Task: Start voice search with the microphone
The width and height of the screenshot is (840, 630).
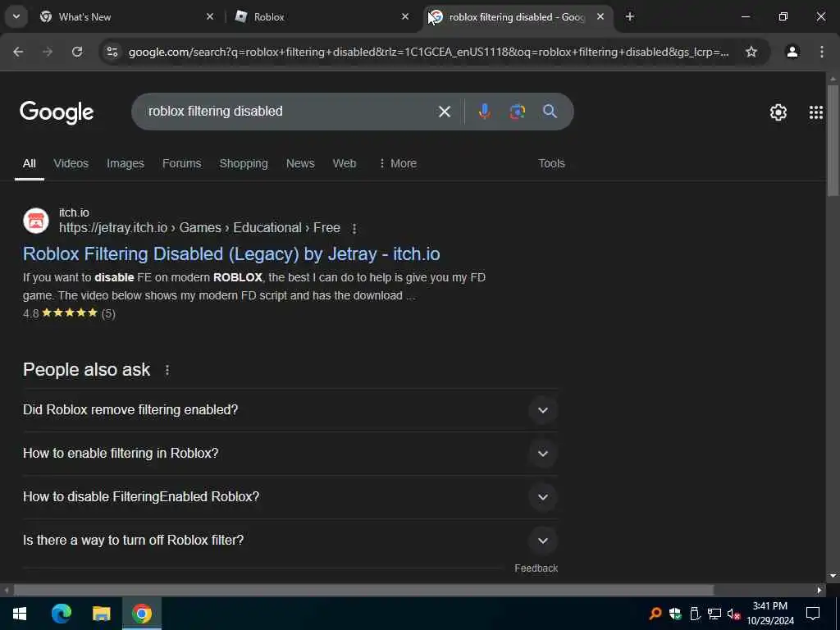Action: coord(484,112)
